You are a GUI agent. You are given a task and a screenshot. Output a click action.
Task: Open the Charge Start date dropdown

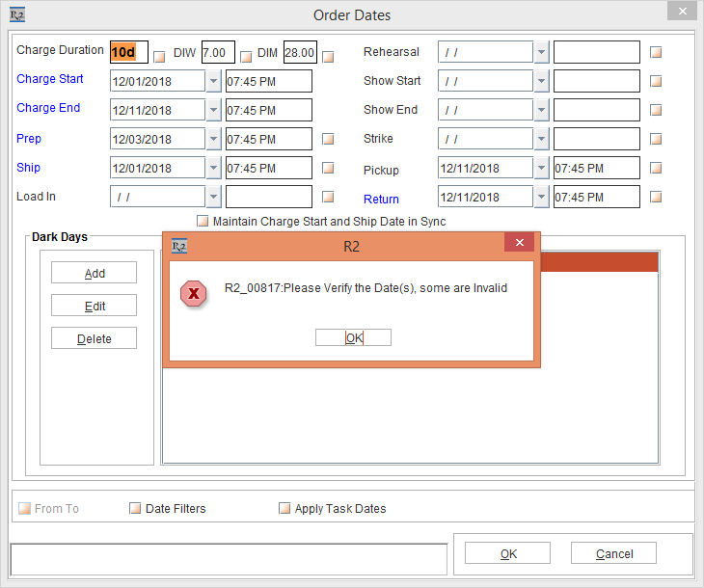pyautogui.click(x=213, y=81)
